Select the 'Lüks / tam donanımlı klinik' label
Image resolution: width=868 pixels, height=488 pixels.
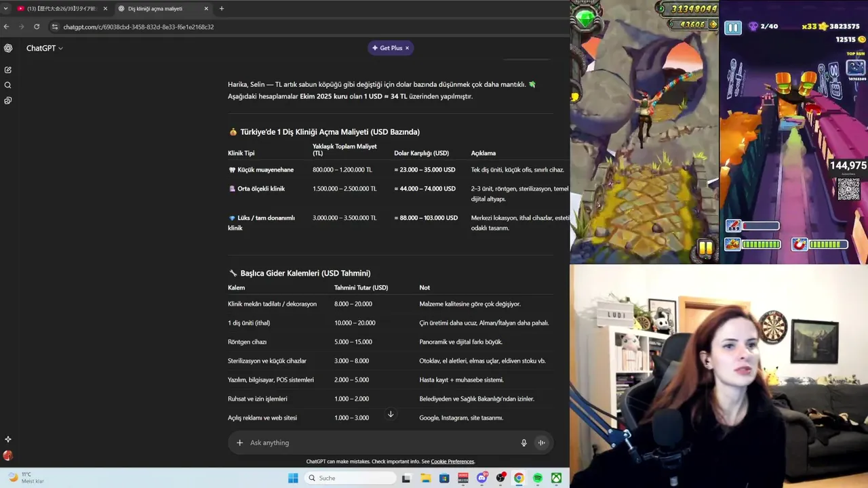click(261, 223)
